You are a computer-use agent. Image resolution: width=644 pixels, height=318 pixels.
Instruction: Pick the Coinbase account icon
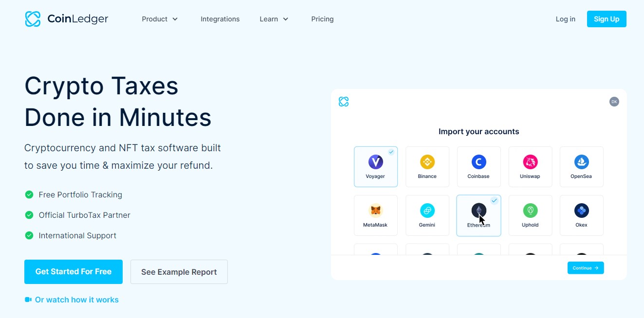point(478,161)
